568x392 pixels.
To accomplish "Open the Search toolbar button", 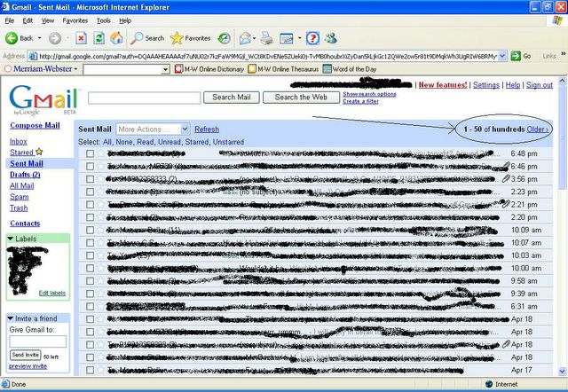I will point(147,38).
